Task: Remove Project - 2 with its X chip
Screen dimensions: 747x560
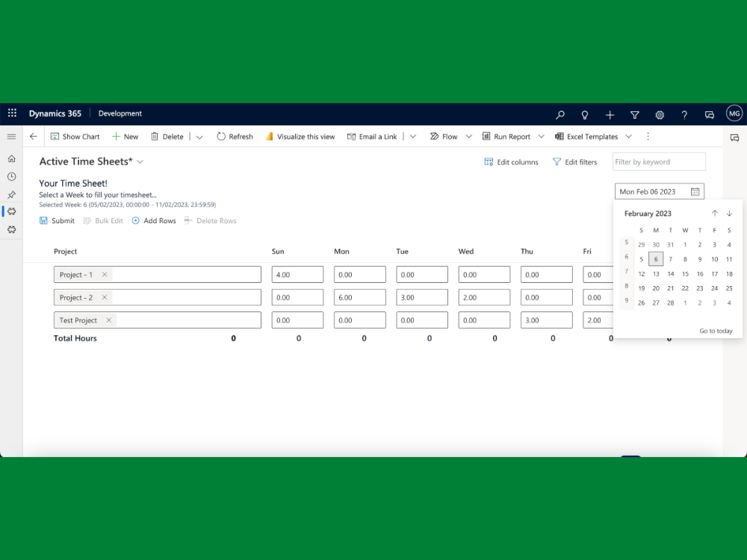Action: 104,297
